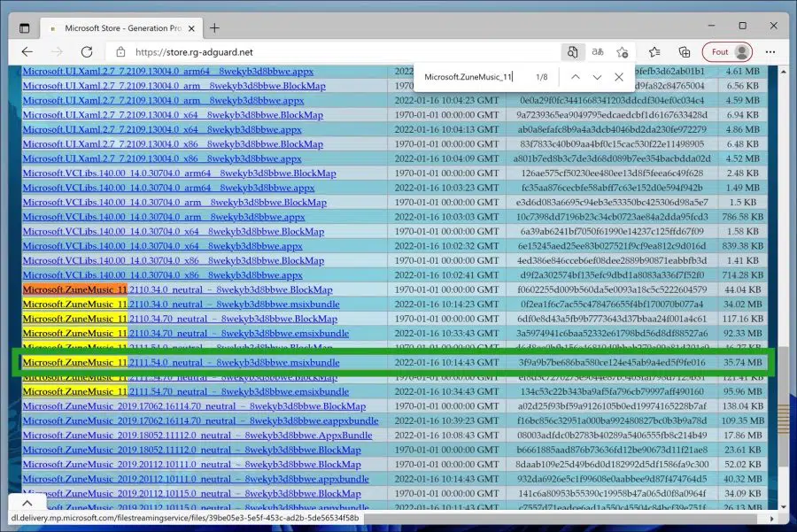
Task: Download Microsoft.UI.Xaml.2.7 x86 appx file
Action: tap(162, 158)
